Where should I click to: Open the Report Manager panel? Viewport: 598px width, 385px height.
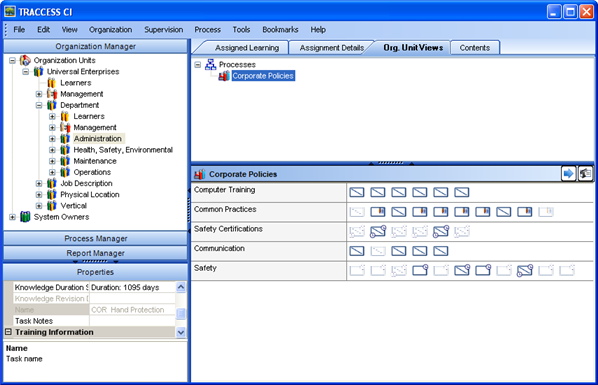point(95,253)
